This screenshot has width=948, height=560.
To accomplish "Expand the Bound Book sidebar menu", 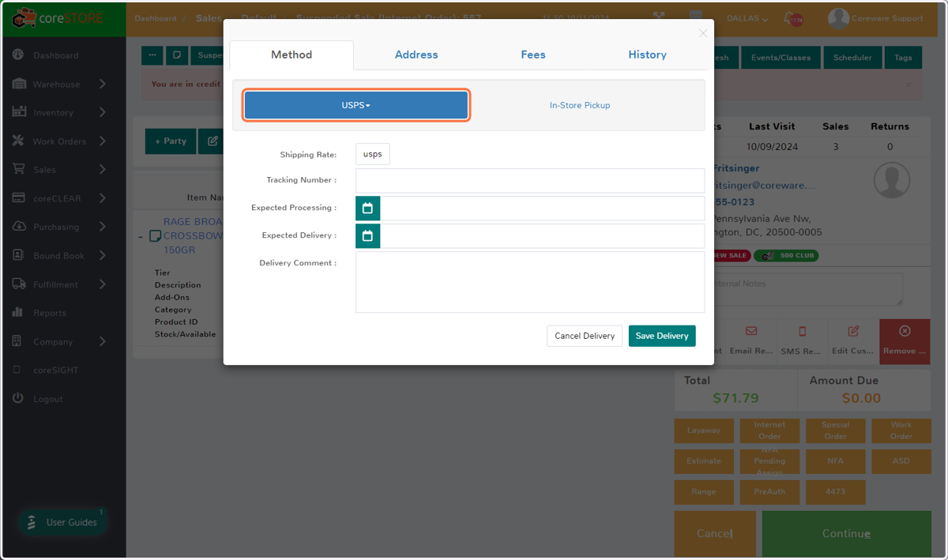I will coord(102,255).
